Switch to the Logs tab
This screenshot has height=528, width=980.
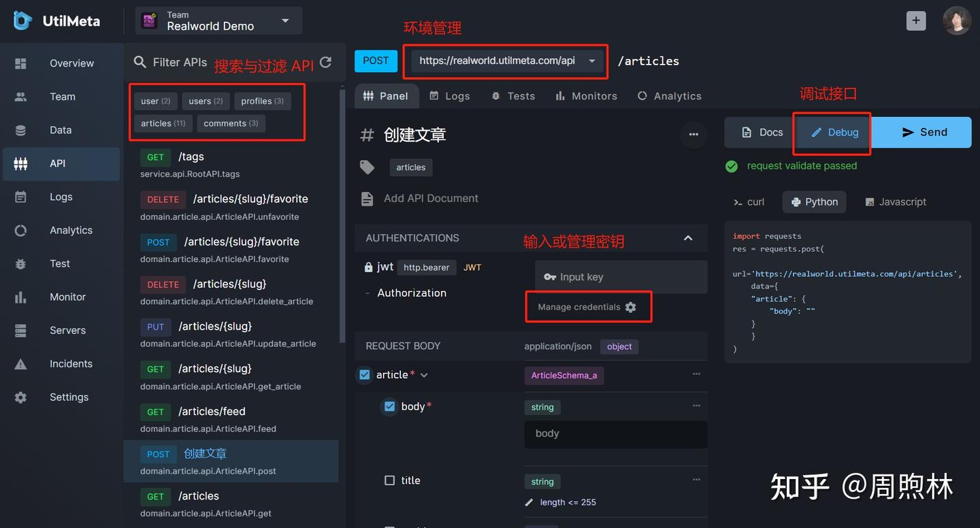click(450, 96)
